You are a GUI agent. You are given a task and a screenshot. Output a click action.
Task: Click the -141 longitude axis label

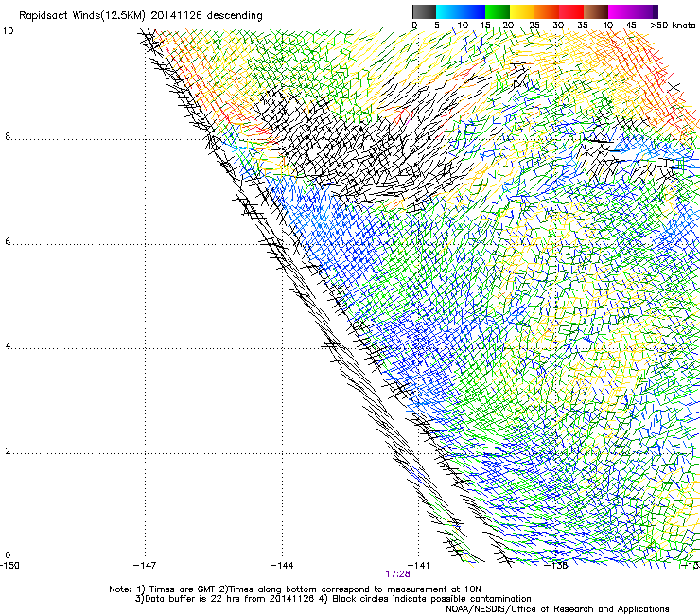(418, 566)
